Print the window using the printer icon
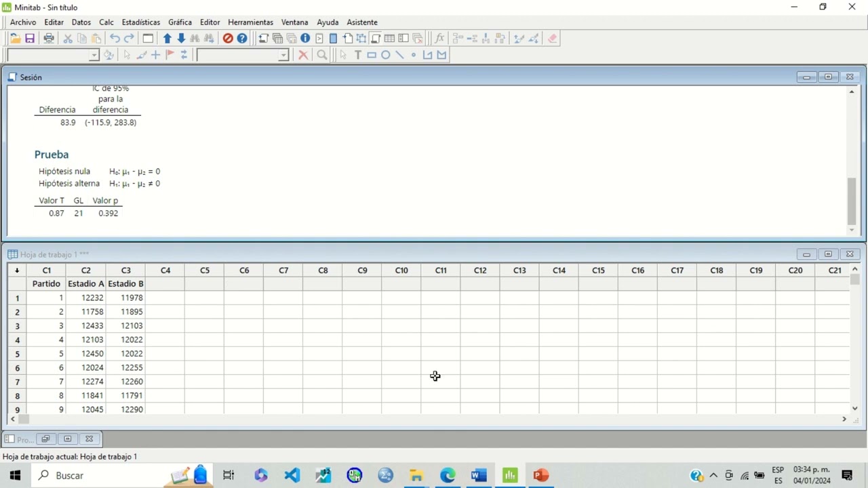The image size is (868, 488). point(49,39)
